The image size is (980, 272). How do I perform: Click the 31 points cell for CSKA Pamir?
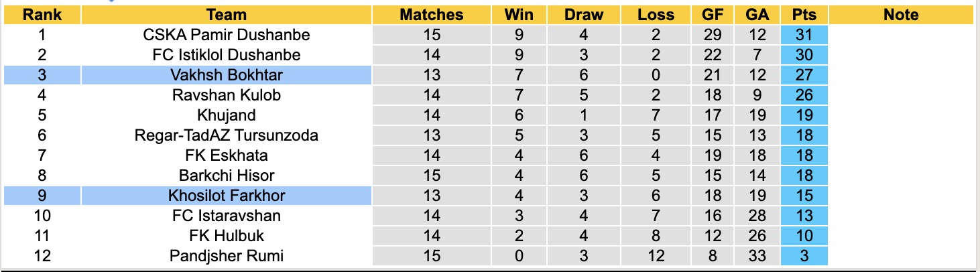click(x=804, y=35)
